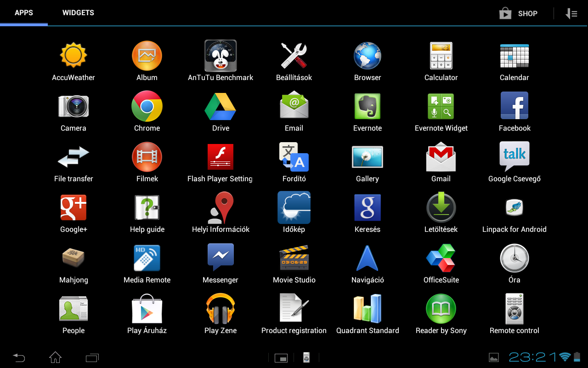Open Időkép weather app
Screen dimensions: 588x368
pyautogui.click(x=294, y=213)
